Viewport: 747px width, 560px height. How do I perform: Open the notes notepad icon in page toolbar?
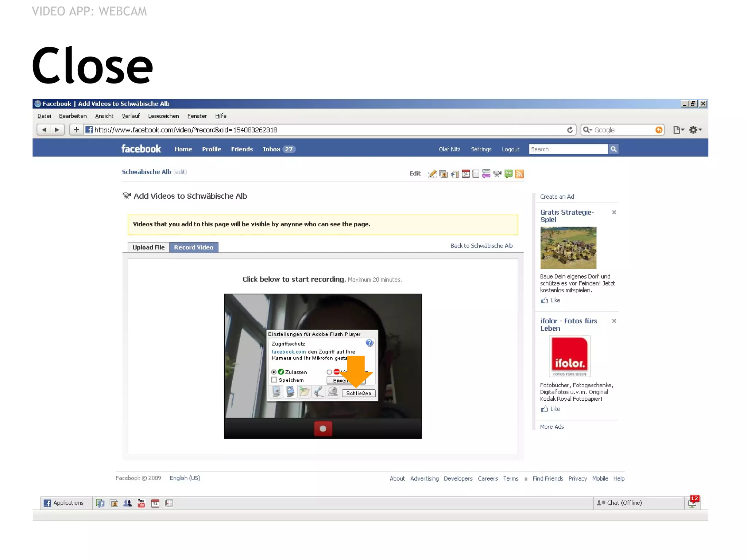476,174
